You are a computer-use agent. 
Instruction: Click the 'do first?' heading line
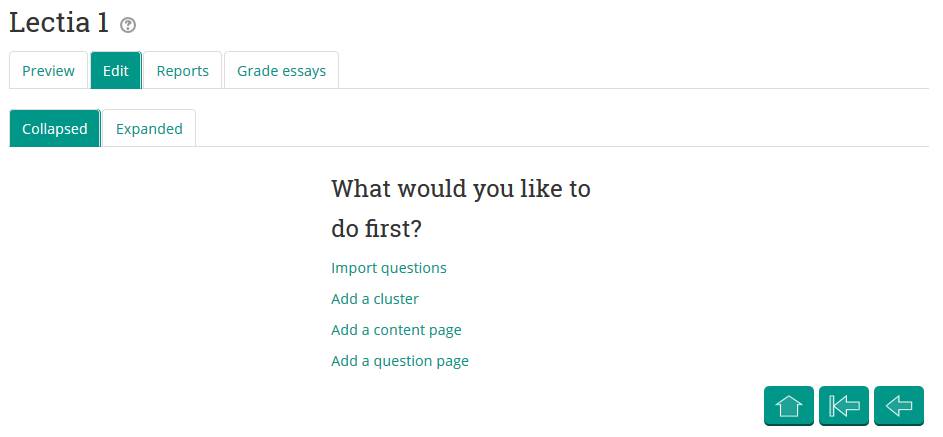pos(376,229)
